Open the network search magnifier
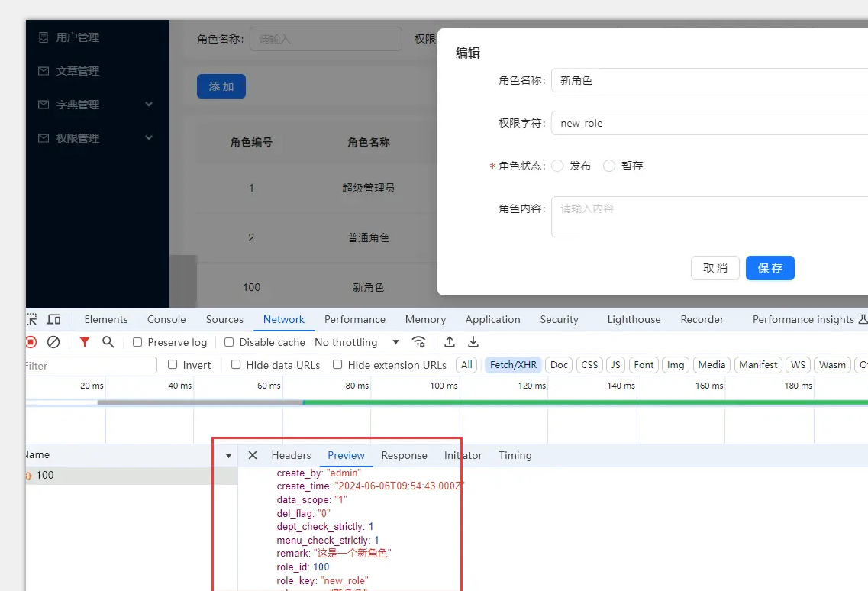 click(108, 342)
